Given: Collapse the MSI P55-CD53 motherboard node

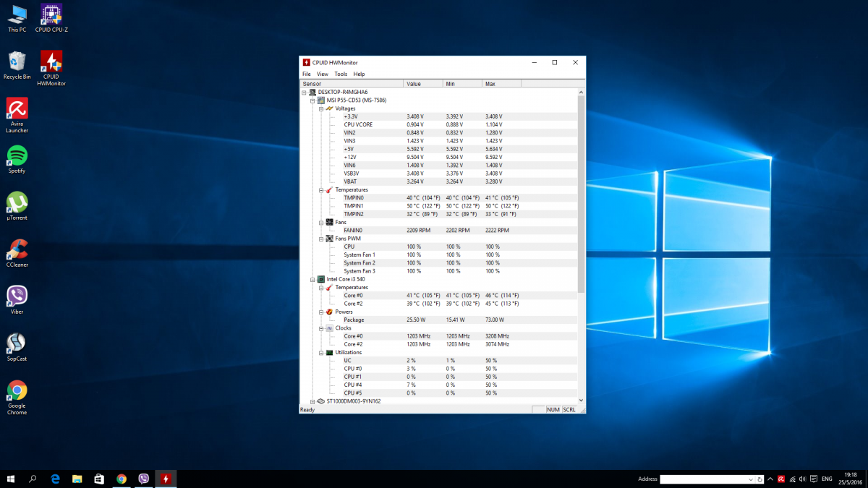Looking at the screenshot, I should pyautogui.click(x=312, y=100).
